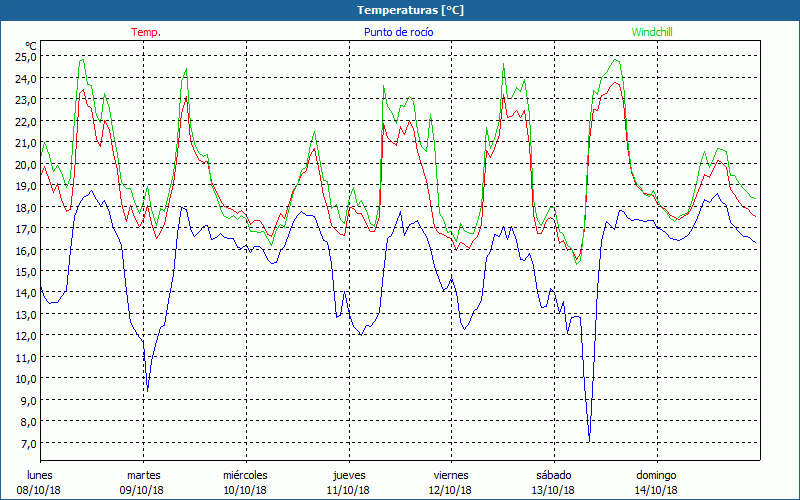Click the 18,0 y-axis value
800x500 pixels.
click(x=26, y=208)
